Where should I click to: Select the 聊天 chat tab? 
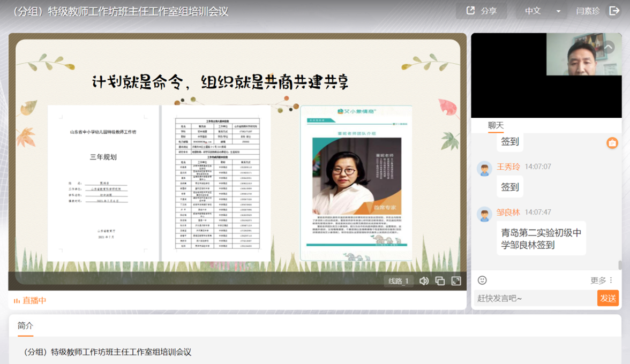coord(496,125)
